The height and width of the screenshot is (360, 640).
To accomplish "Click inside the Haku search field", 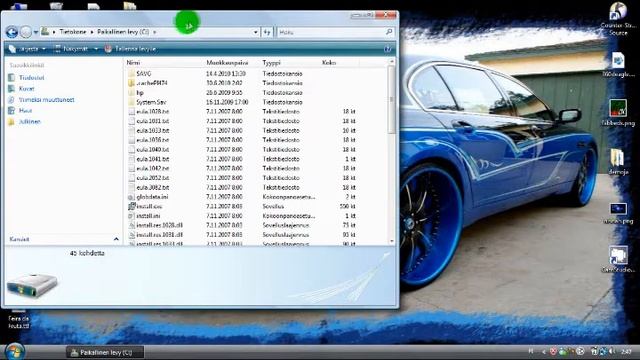I will (331, 32).
